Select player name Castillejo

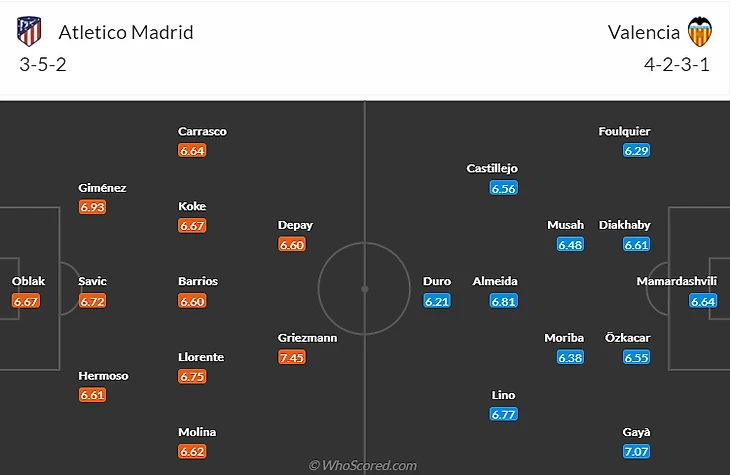pyautogui.click(x=492, y=169)
